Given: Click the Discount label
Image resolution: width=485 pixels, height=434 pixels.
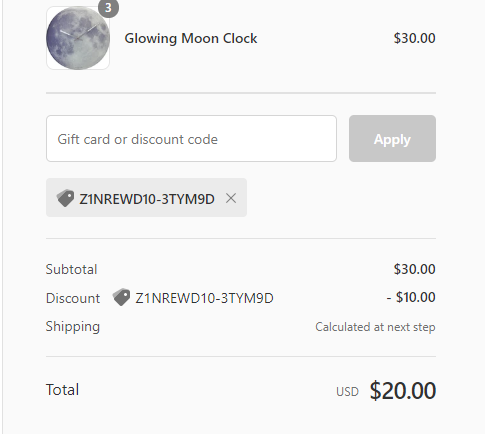Looking at the screenshot, I should 73,298.
